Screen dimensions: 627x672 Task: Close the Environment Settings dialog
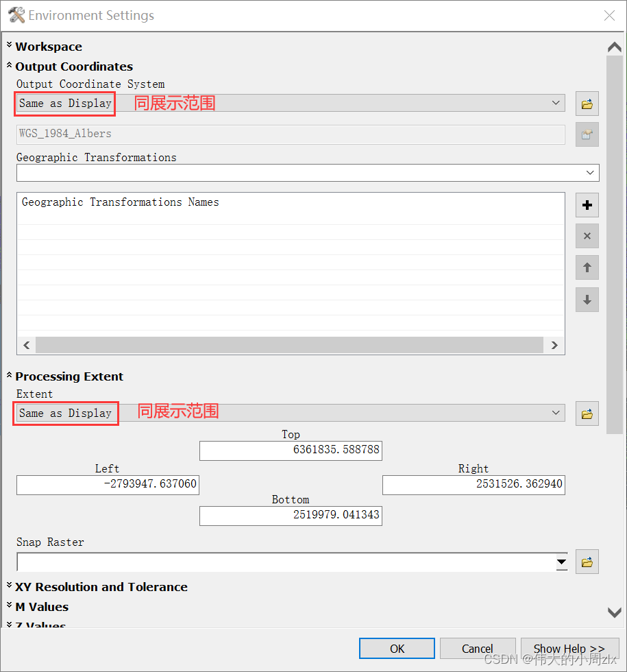point(609,15)
